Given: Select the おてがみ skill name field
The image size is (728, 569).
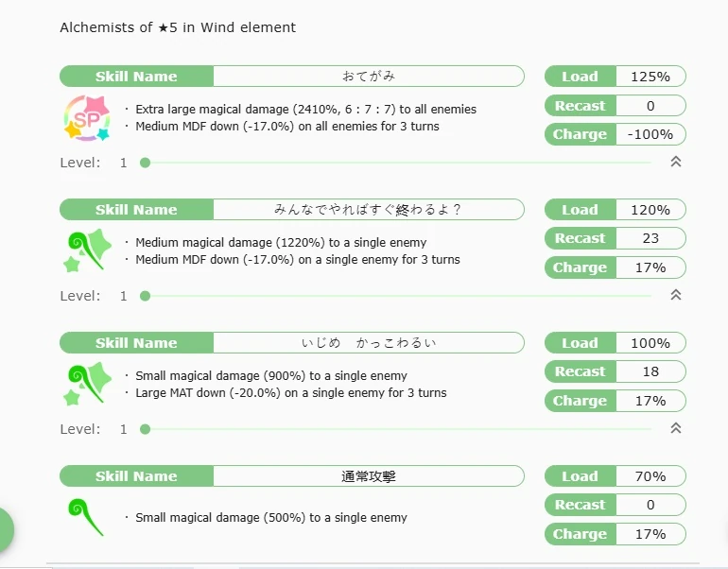Looking at the screenshot, I should point(368,77).
